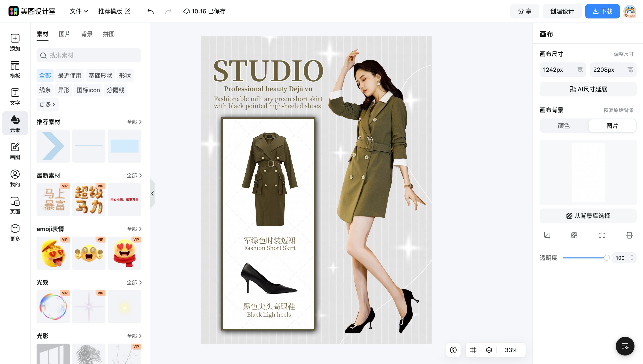Click the redo arrow icon
The width and height of the screenshot is (643, 364).
tap(168, 11)
